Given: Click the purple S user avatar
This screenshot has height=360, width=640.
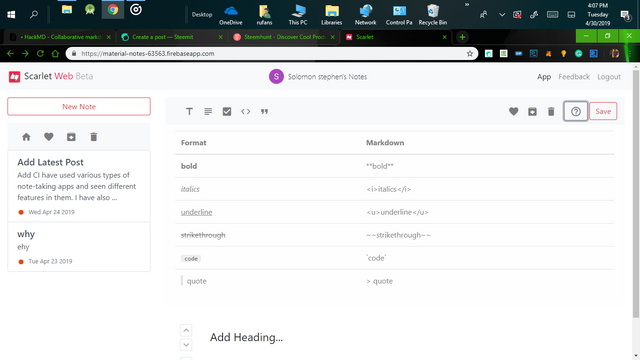Looking at the screenshot, I should point(276,76).
